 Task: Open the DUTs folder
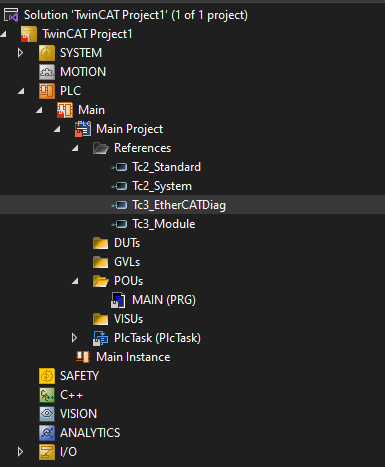(x=127, y=243)
